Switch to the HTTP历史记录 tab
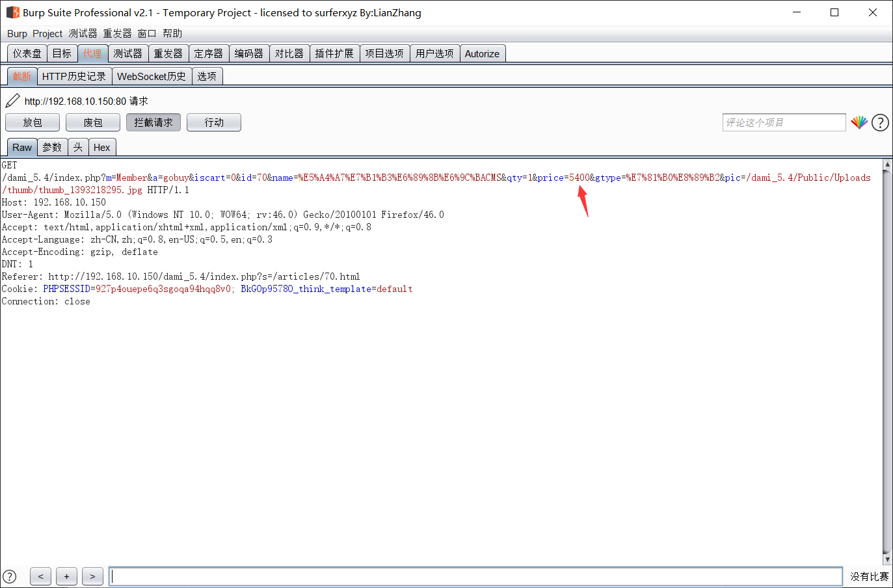The height and width of the screenshot is (588, 893). [74, 77]
